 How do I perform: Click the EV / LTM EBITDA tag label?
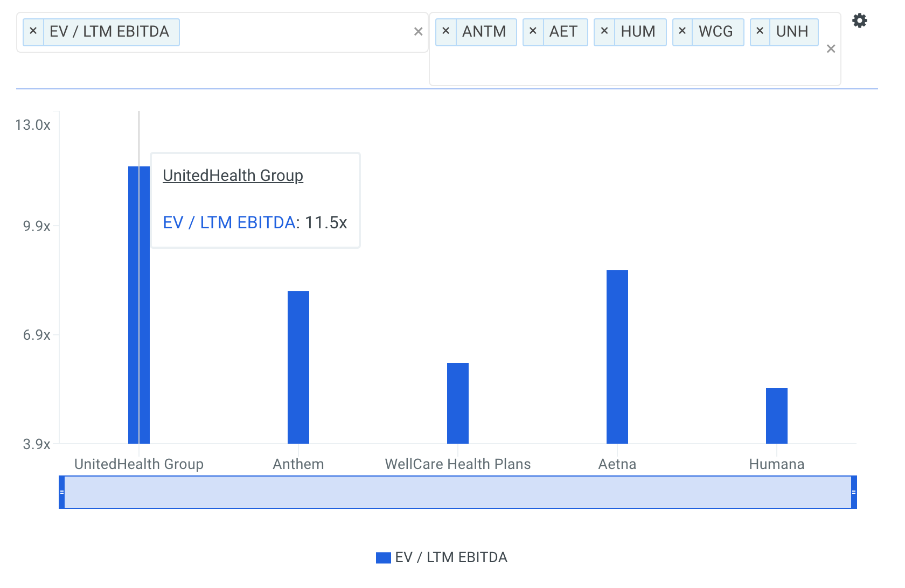click(x=109, y=32)
